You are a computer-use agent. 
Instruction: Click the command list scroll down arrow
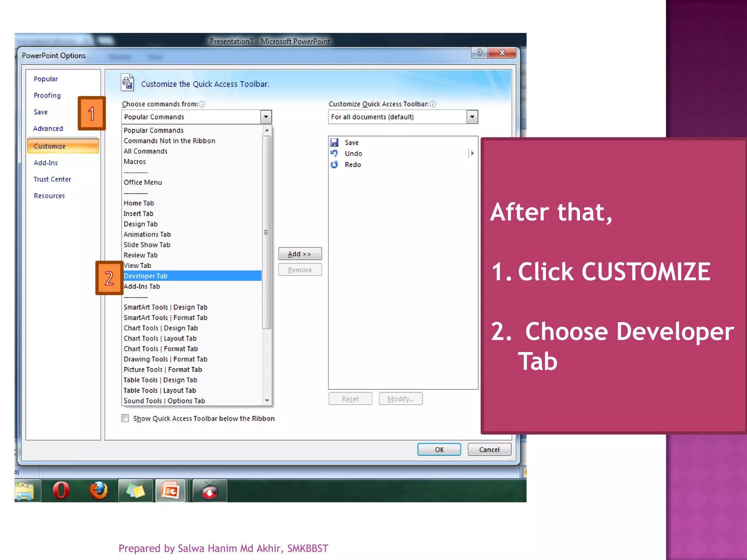pyautogui.click(x=267, y=401)
